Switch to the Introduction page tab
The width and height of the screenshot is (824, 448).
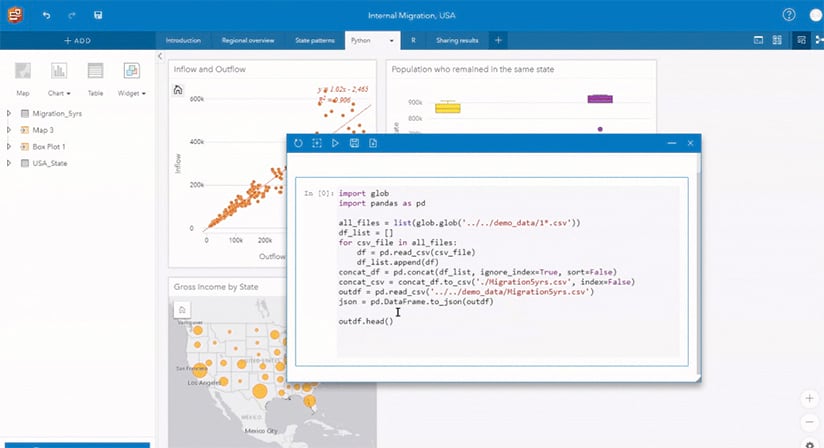[183, 40]
